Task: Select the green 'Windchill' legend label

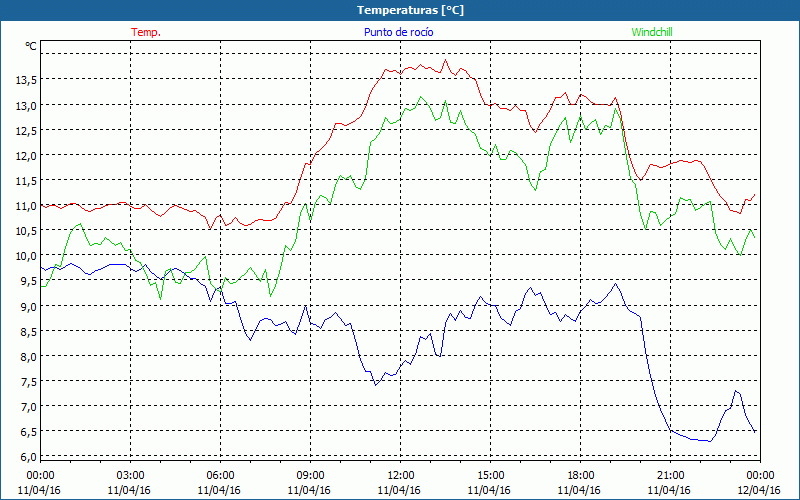Action: (652, 32)
